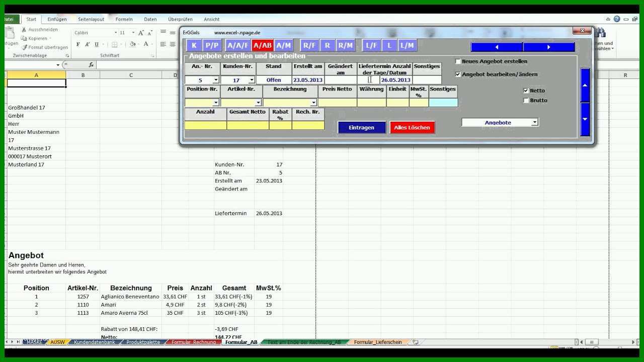The width and height of the screenshot is (644, 362).
Task: Expand the Artikel-Nr. dropdown
Action: click(259, 103)
